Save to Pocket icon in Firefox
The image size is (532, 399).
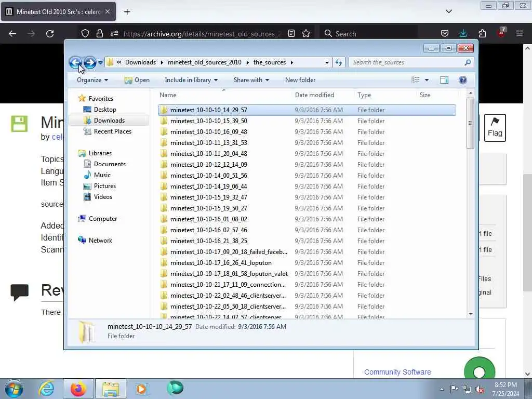(x=445, y=33)
